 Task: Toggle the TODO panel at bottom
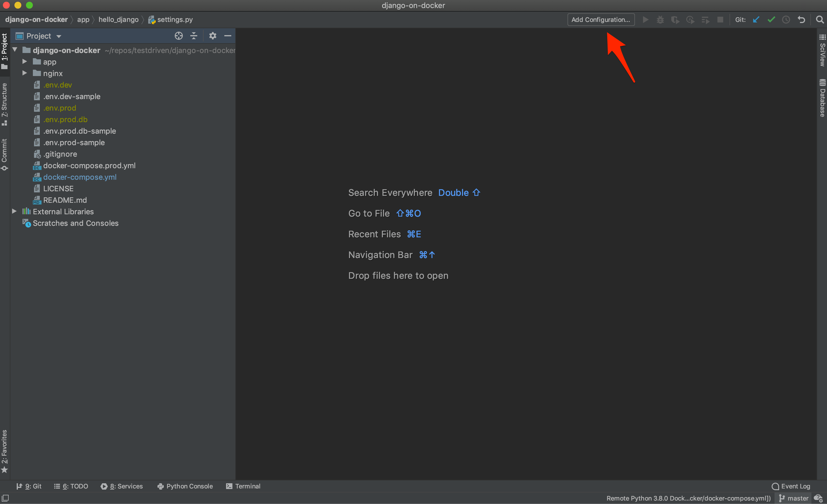tap(70, 486)
